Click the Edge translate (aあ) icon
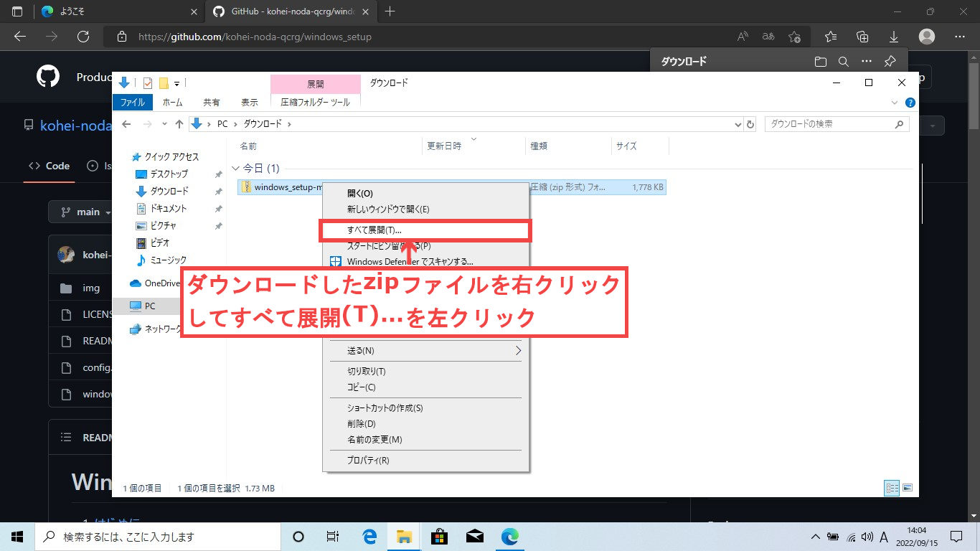 coord(768,37)
